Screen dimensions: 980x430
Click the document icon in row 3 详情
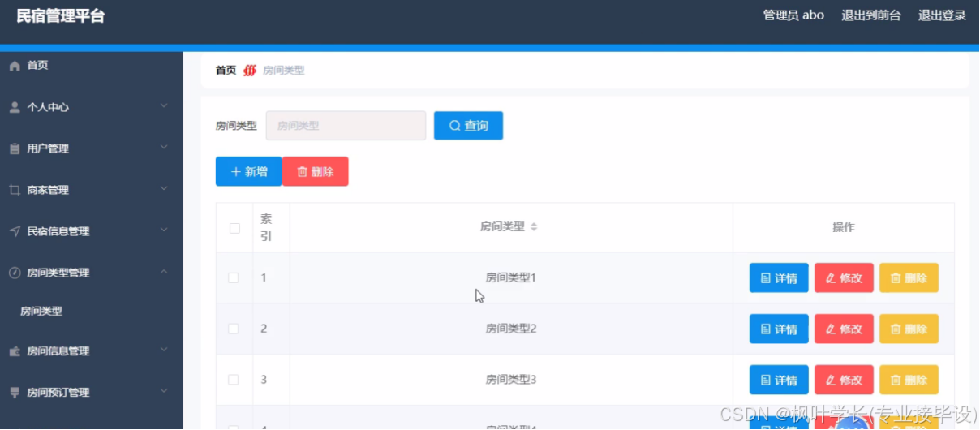[x=766, y=380]
